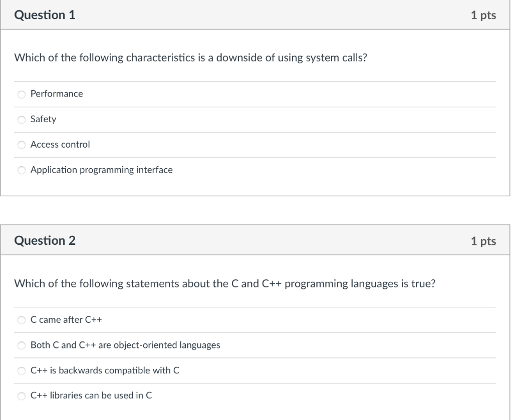This screenshot has width=513, height=420.
Task: Click the Safety answer label text
Action: pos(43,120)
